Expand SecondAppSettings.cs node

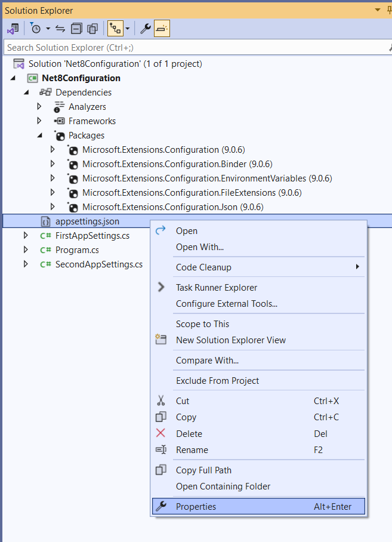coord(26,264)
